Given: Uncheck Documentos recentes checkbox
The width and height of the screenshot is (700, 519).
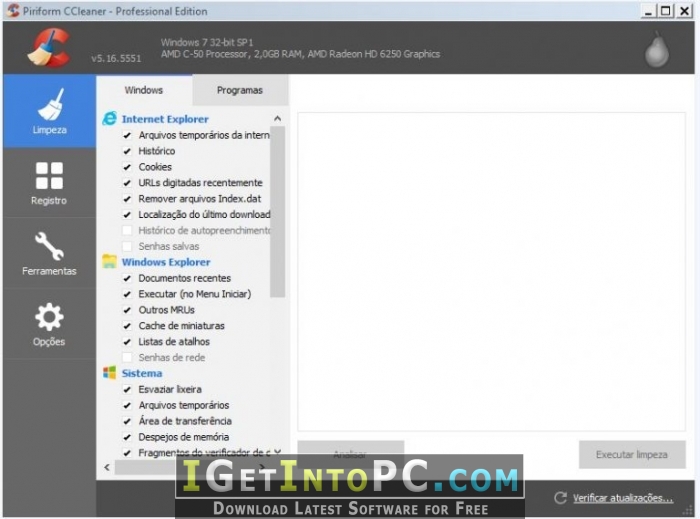Looking at the screenshot, I should 127,278.
